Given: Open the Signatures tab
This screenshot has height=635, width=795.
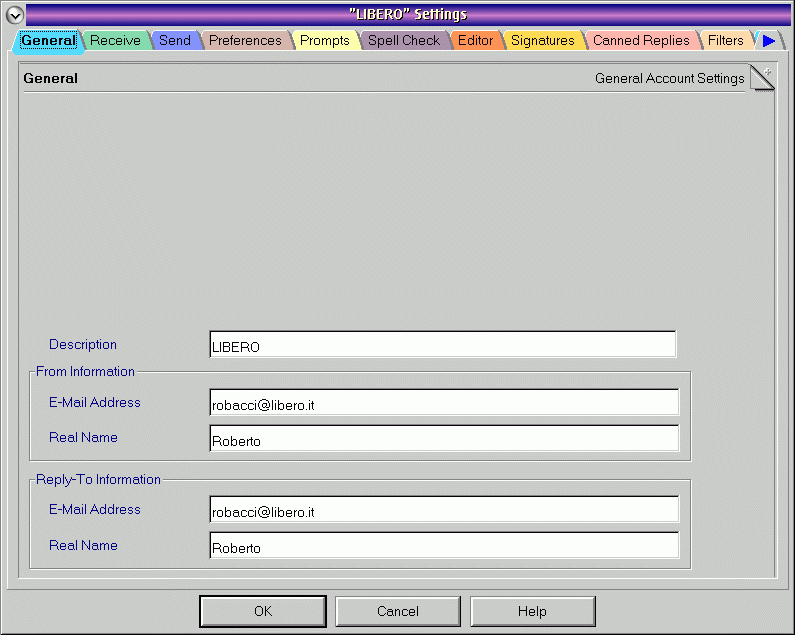Looking at the screenshot, I should click(x=543, y=41).
